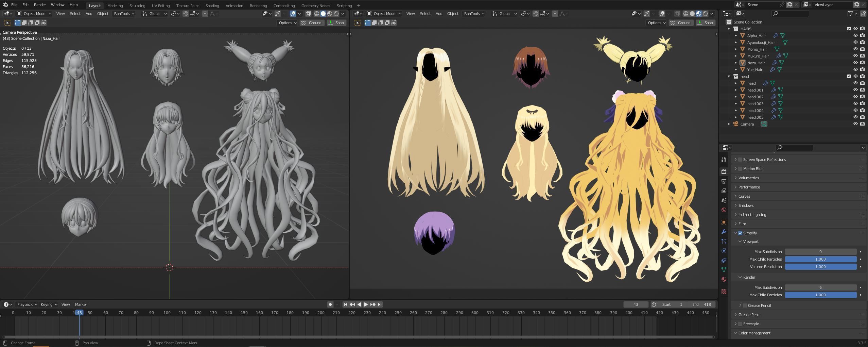Screen dimensions: 868x347
Task: Open Options dropdown in left viewport
Action: pyautogui.click(x=287, y=23)
